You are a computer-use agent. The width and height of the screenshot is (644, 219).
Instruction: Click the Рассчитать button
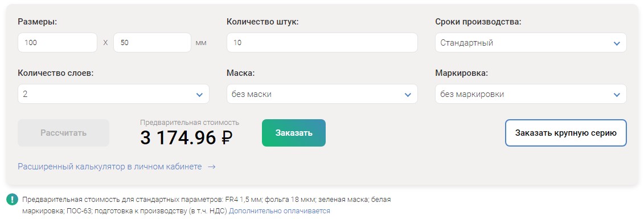coord(63,133)
